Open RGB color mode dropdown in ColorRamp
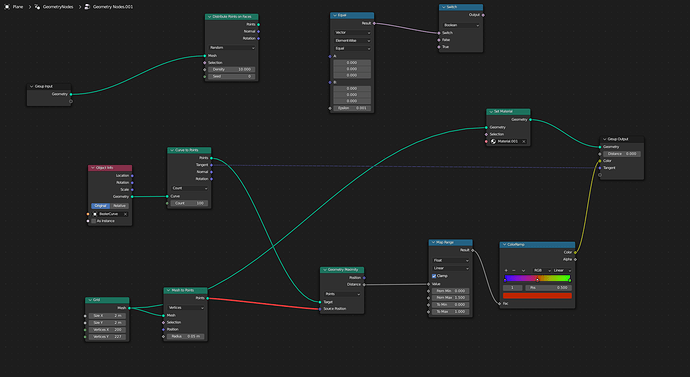Image resolution: width=690 pixels, height=377 pixels. pyautogui.click(x=541, y=271)
